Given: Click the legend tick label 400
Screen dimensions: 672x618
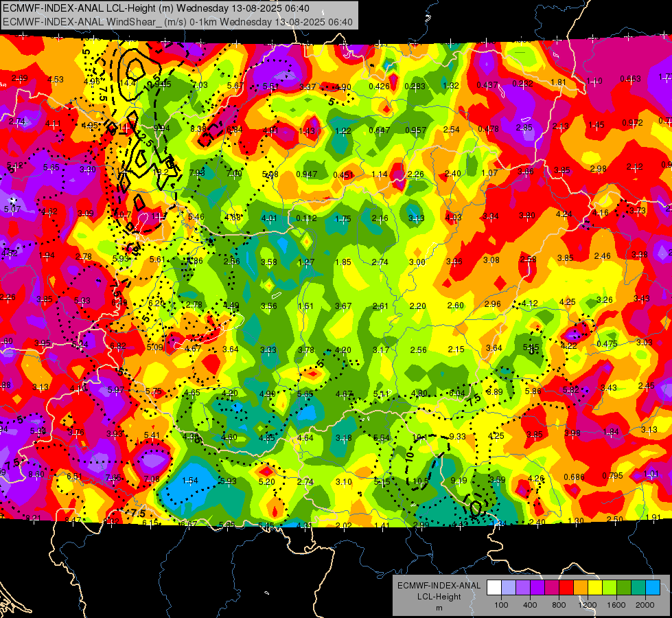Looking at the screenshot, I should point(530,605).
